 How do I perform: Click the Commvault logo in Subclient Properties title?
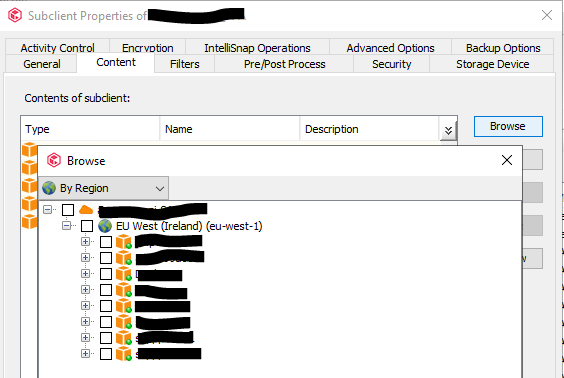coord(15,15)
